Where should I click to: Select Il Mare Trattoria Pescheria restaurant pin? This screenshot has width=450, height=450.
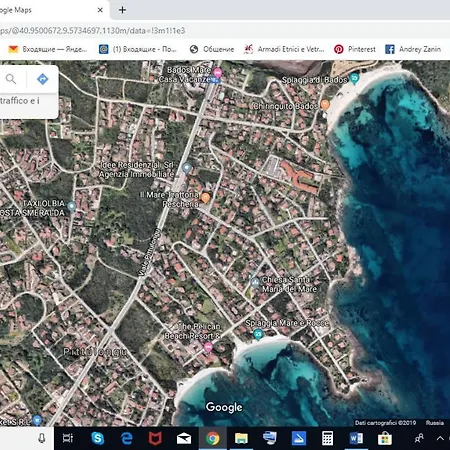(205, 198)
